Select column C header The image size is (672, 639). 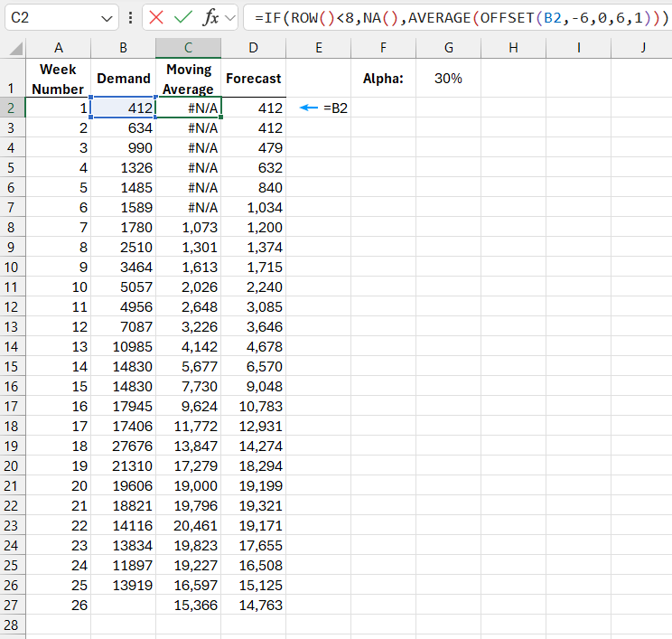[188, 48]
